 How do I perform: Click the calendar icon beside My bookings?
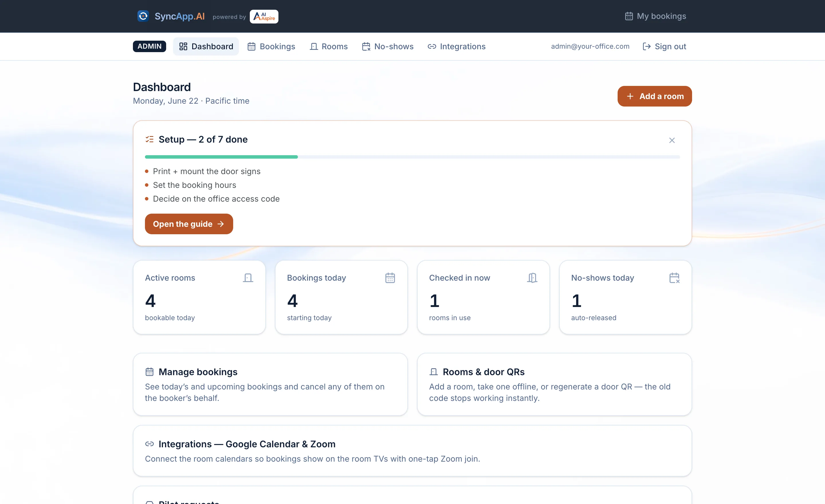pyautogui.click(x=629, y=16)
